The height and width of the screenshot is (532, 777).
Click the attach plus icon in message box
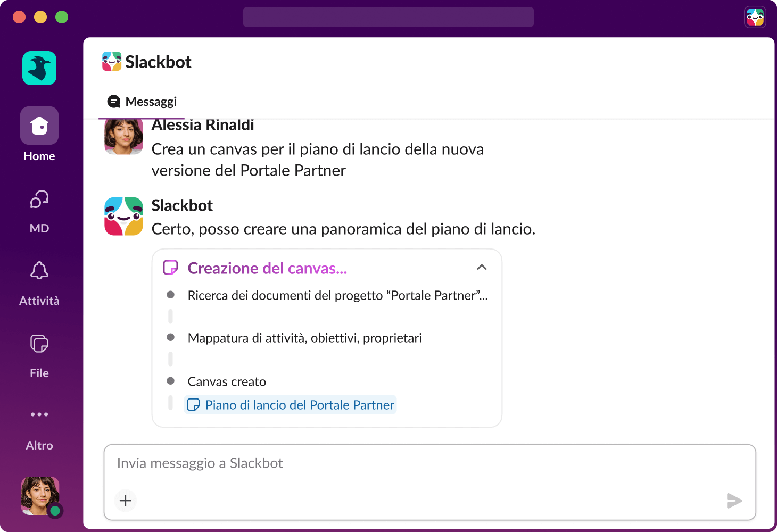tap(125, 501)
